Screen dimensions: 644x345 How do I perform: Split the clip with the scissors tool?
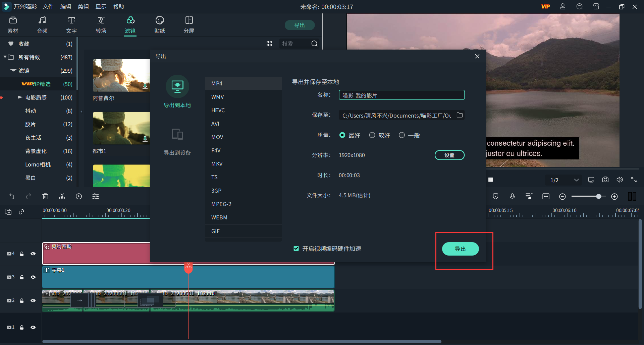coord(62,196)
